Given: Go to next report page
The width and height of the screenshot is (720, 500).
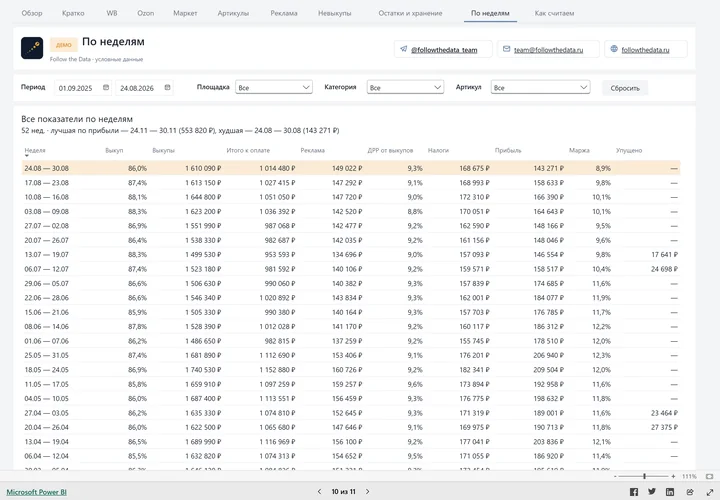Looking at the screenshot, I should coord(367,492).
